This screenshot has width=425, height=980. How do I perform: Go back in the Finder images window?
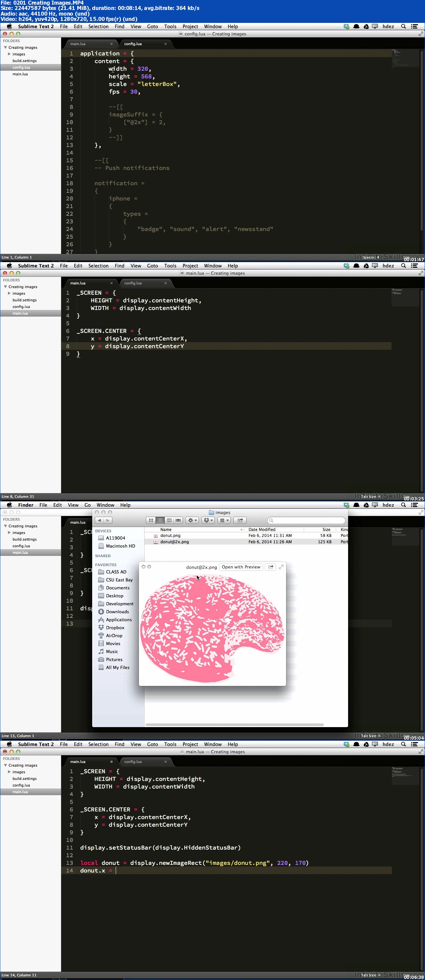coord(99,520)
